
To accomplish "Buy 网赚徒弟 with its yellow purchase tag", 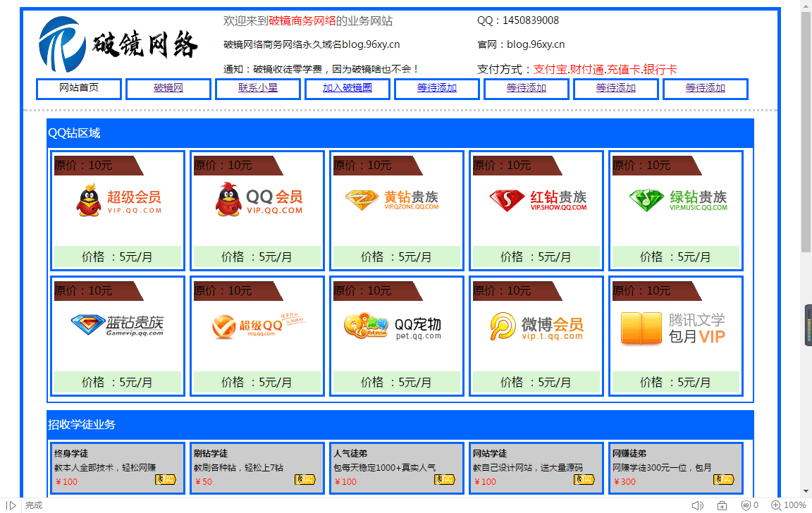I will click(724, 480).
